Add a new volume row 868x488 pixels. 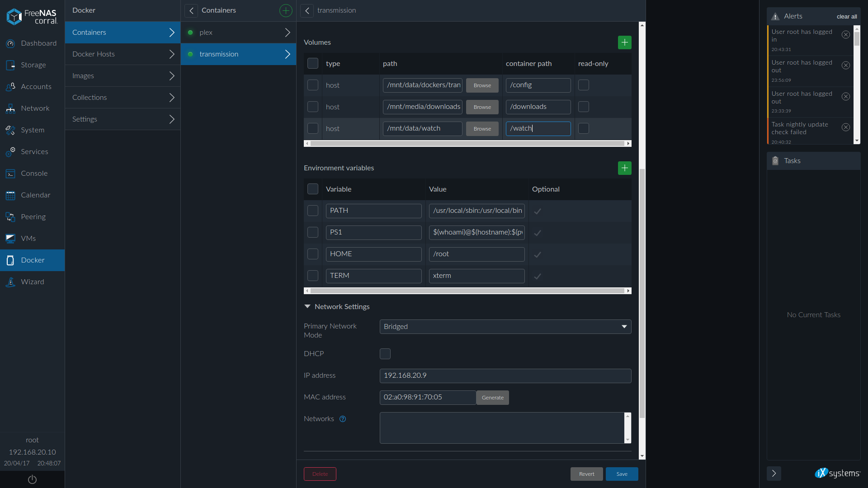(624, 42)
